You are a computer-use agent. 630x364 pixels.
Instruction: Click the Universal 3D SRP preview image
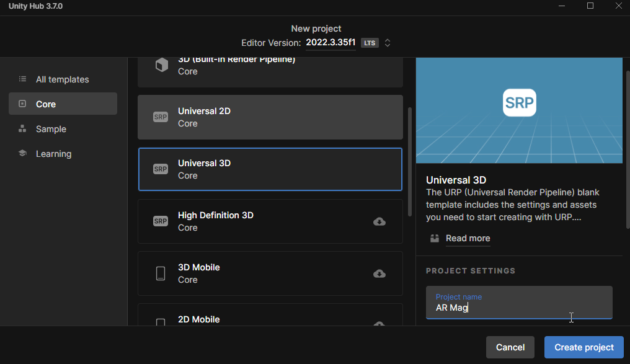(519, 110)
